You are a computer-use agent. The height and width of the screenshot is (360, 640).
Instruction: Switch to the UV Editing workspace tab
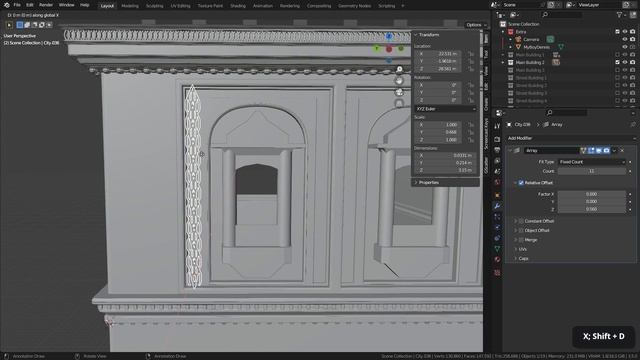point(180,6)
